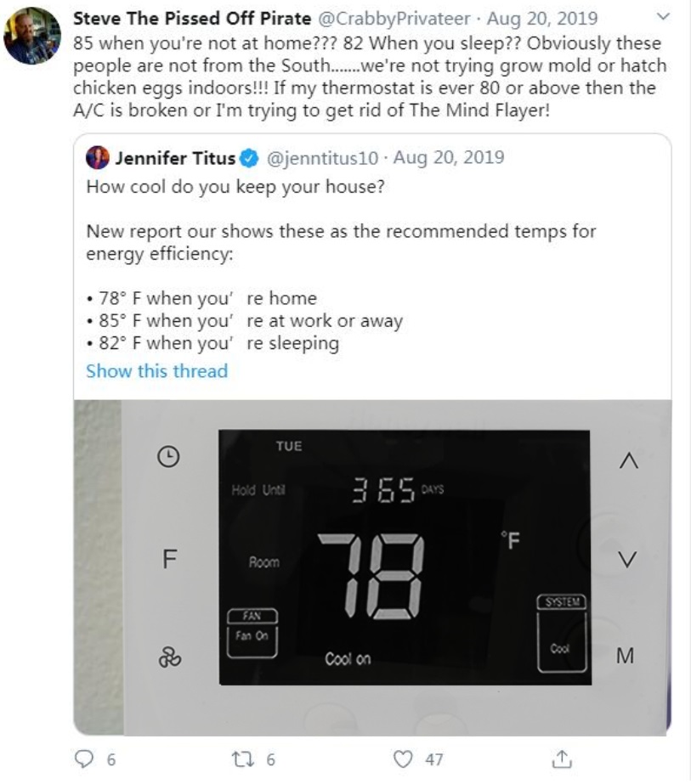Viewport: 691px width, 784px height.
Task: Click the thermostat fan icon
Action: pyautogui.click(x=169, y=657)
